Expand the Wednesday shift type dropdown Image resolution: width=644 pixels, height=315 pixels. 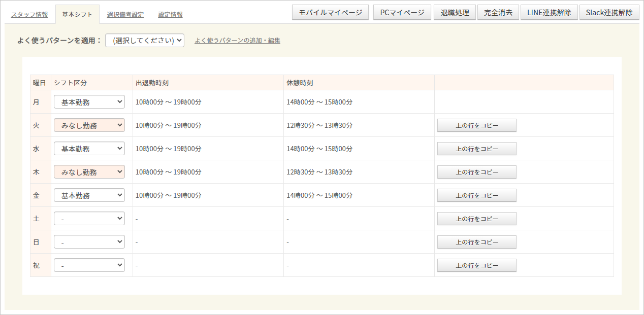89,149
